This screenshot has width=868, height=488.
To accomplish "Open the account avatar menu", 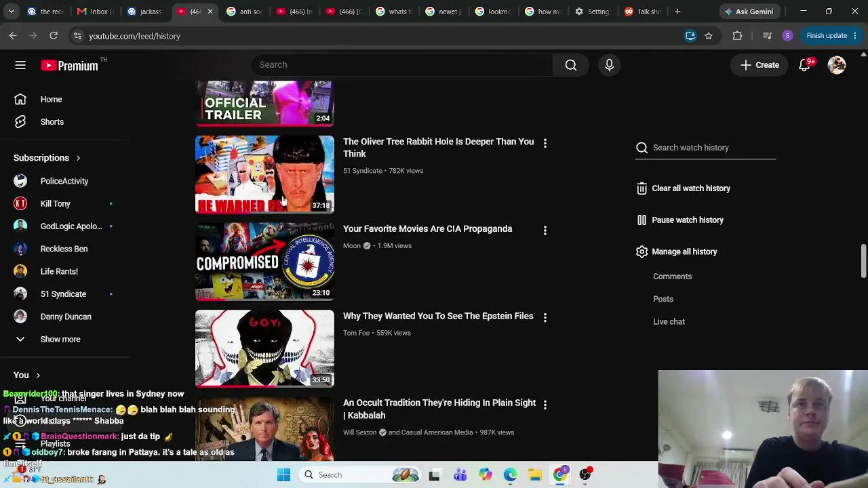I will (x=837, y=65).
